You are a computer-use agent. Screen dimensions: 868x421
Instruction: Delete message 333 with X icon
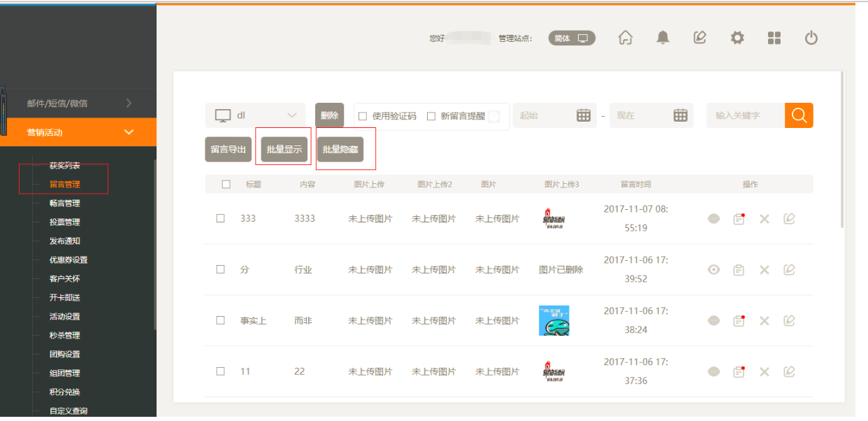tap(764, 219)
